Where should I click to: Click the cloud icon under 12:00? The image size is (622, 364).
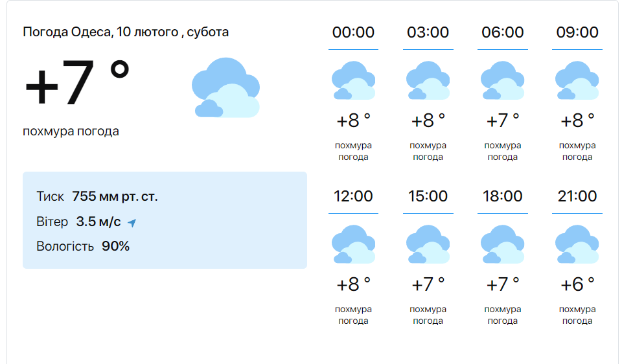click(x=354, y=245)
